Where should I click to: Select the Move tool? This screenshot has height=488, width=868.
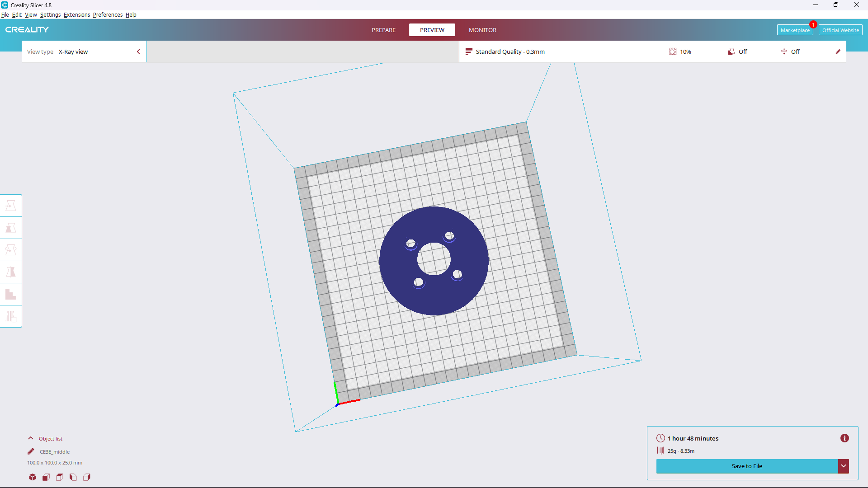[x=11, y=206]
